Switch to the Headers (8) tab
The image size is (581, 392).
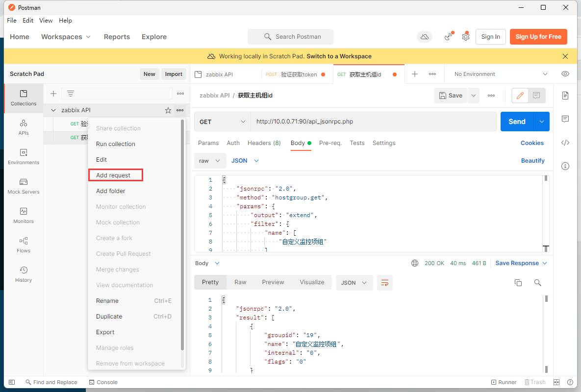pyautogui.click(x=264, y=143)
